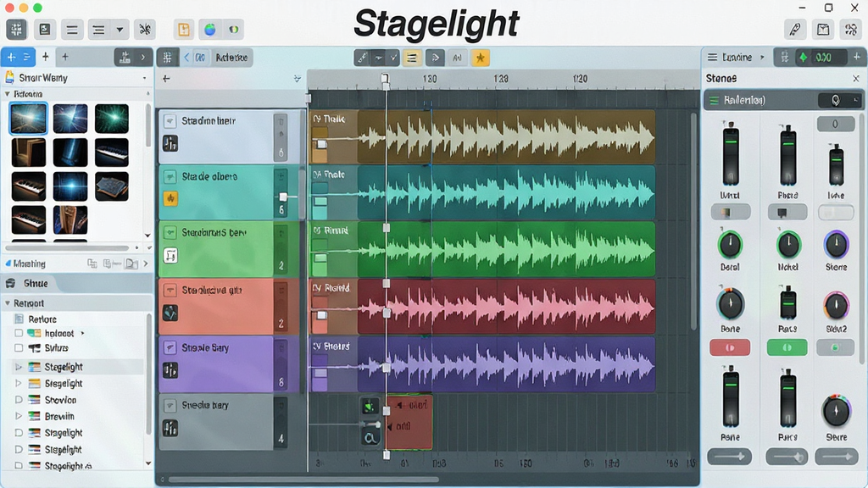This screenshot has width=868, height=488.
Task: Select the first glowing stage thumbnail
Action: [28, 119]
